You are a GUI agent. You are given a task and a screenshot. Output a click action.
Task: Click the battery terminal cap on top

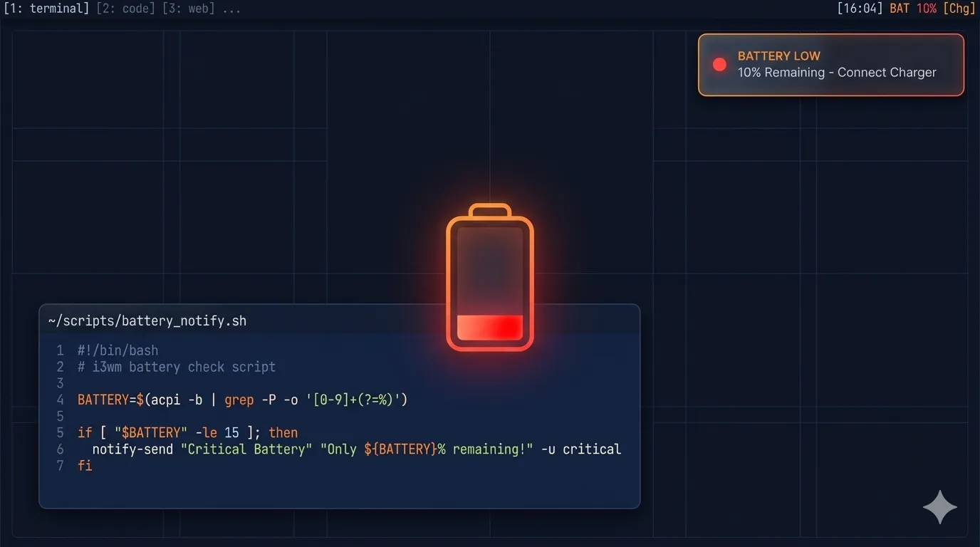tap(490, 211)
